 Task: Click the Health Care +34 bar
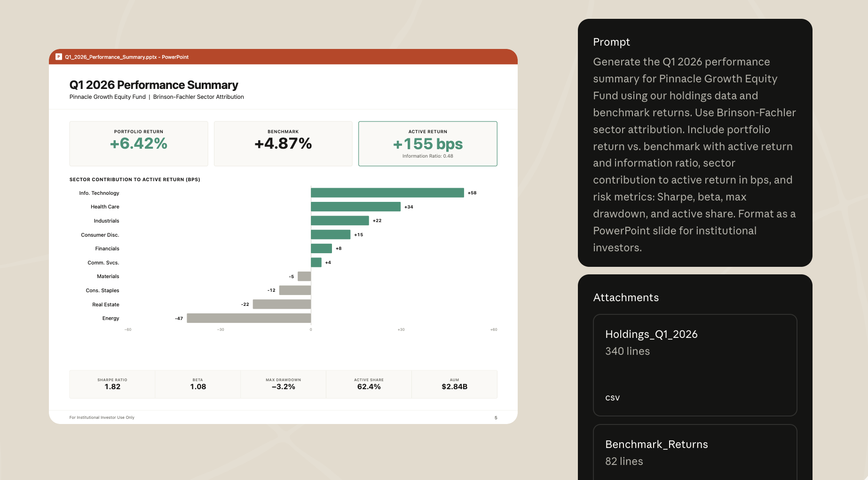pyautogui.click(x=356, y=207)
